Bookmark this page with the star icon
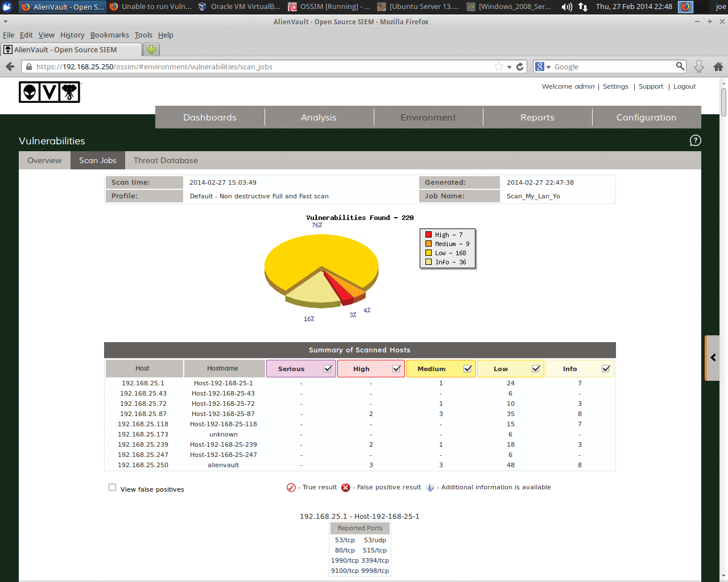728x582 pixels. [499, 66]
